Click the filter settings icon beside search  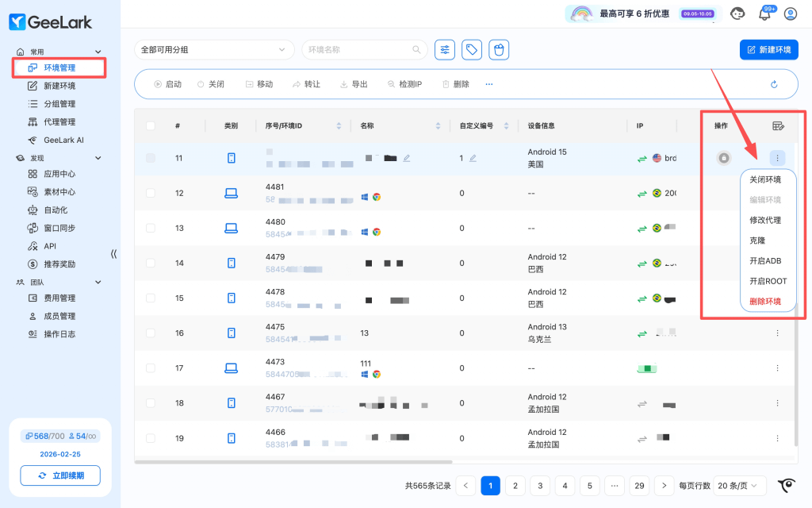445,50
